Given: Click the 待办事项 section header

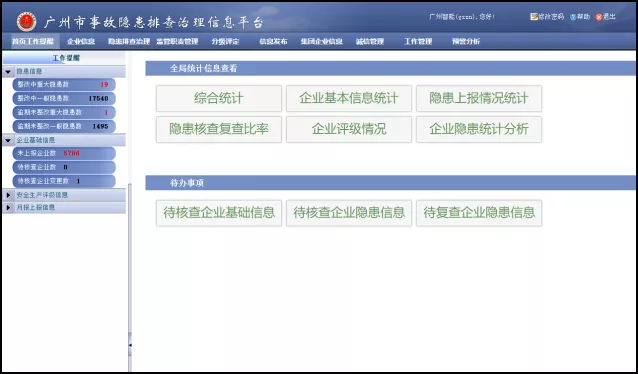Looking at the screenshot, I should click(390, 183).
